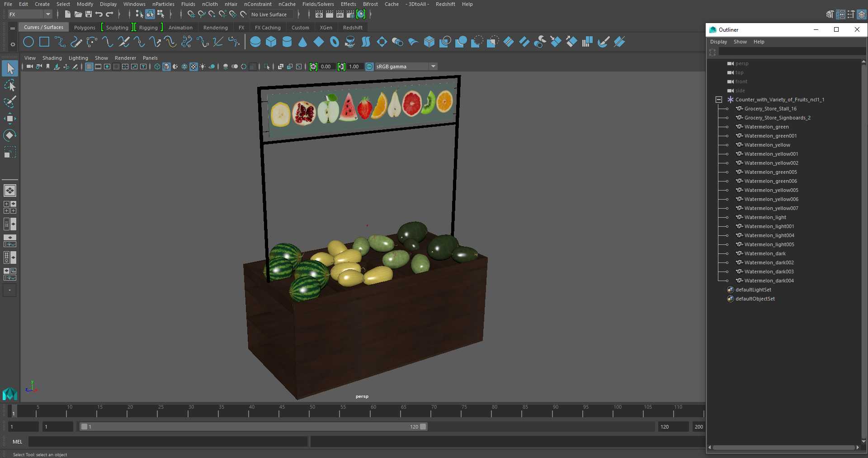Toggle viewport grid display
868x458 pixels.
(89, 67)
